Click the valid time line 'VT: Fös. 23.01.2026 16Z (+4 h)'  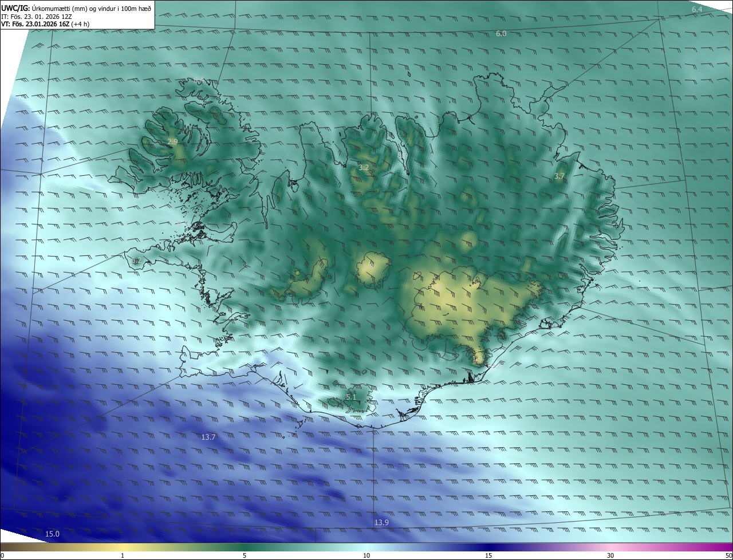click(x=45, y=24)
